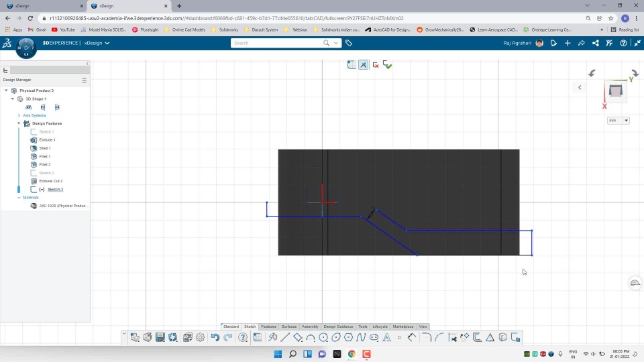The width and height of the screenshot is (644, 362).
Task: Select Sketch.3 in the feature tree
Action: coord(55,189)
